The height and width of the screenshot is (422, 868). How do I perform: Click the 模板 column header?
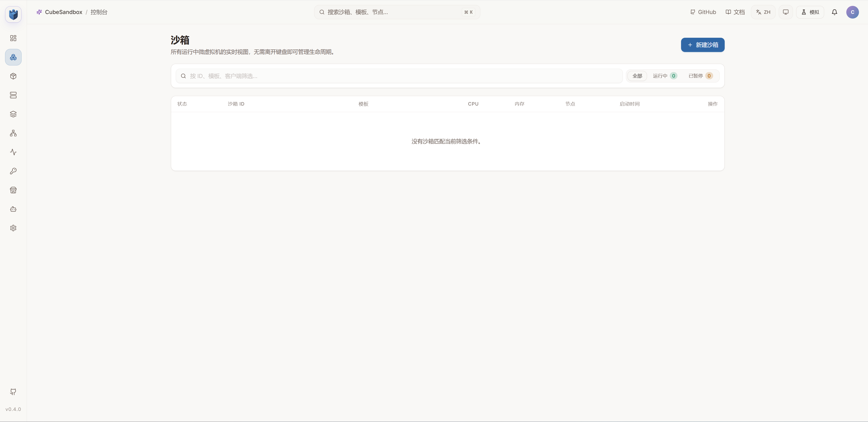[x=363, y=104]
